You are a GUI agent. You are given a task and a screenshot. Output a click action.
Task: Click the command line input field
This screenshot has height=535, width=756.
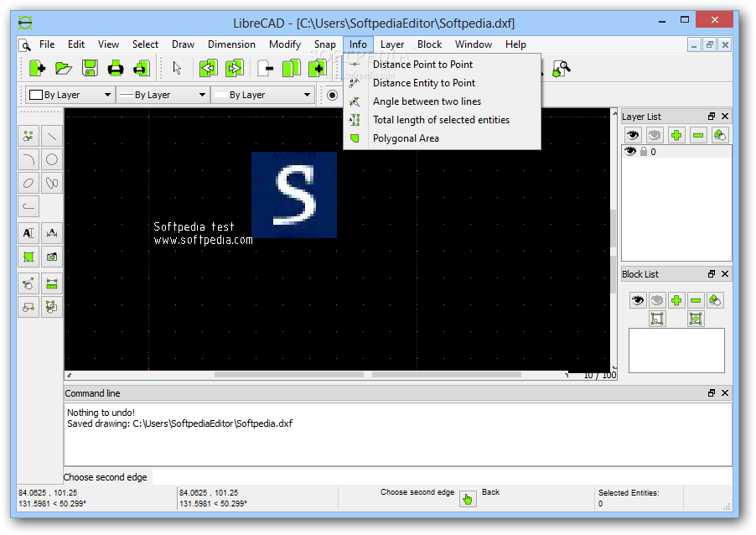(442, 476)
